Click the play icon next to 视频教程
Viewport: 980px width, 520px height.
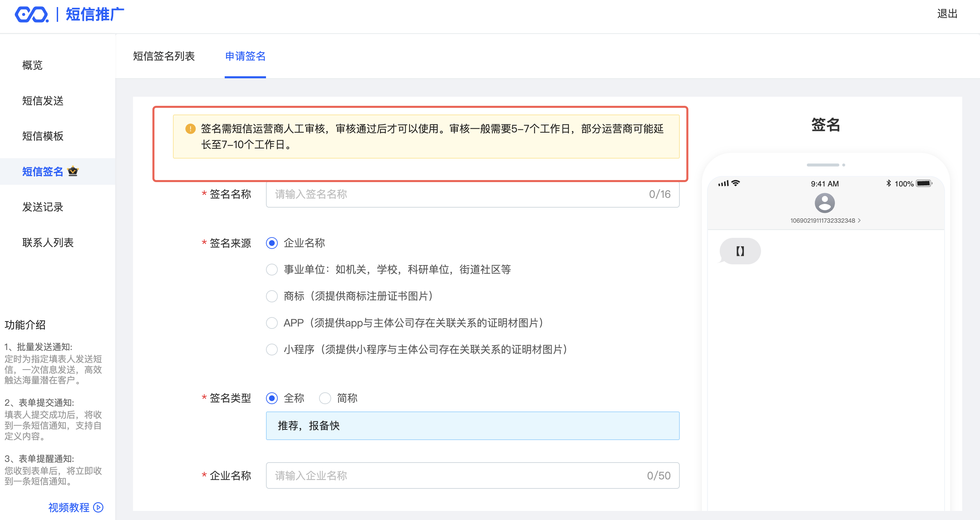tap(98, 507)
